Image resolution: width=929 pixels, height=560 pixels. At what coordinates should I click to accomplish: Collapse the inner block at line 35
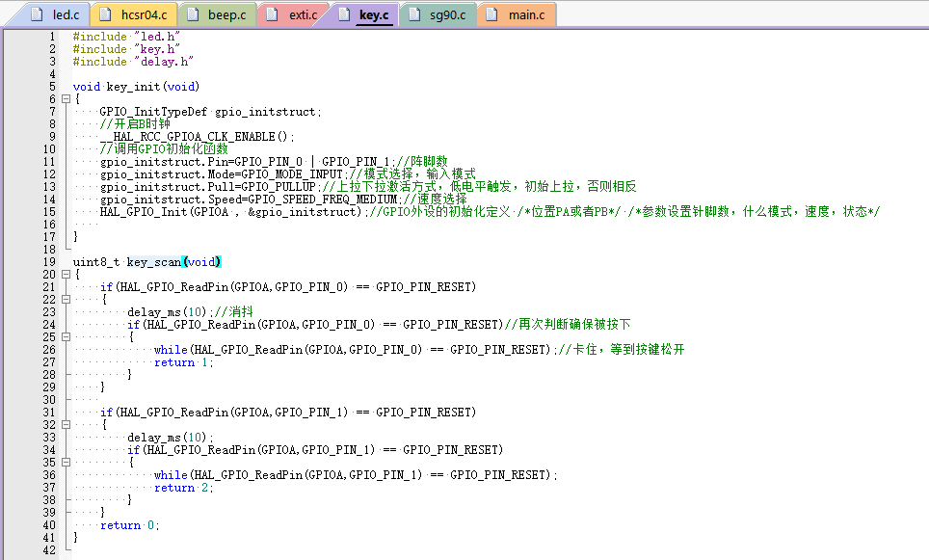[x=66, y=463]
